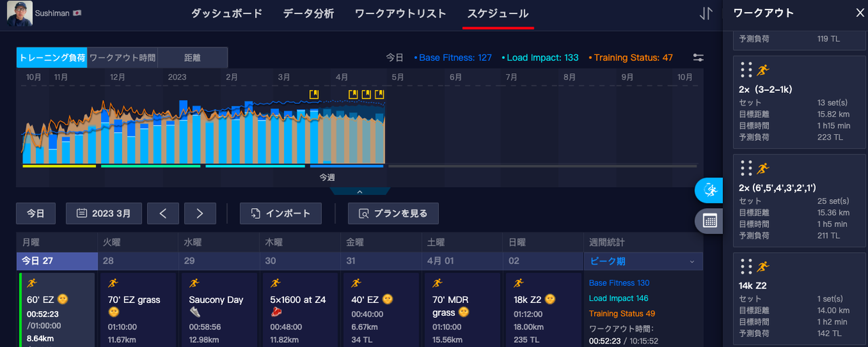The width and height of the screenshot is (868, 347).
Task: Click Sushiman profile avatar
Action: [x=19, y=14]
